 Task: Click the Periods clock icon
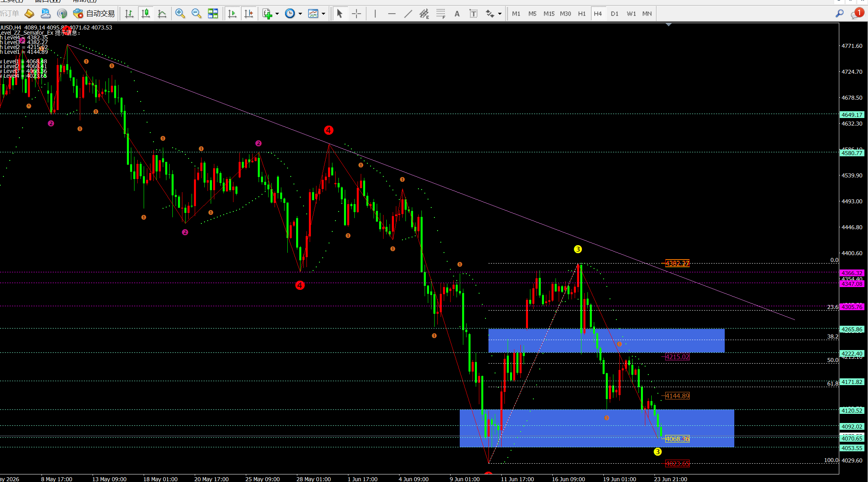(290, 14)
